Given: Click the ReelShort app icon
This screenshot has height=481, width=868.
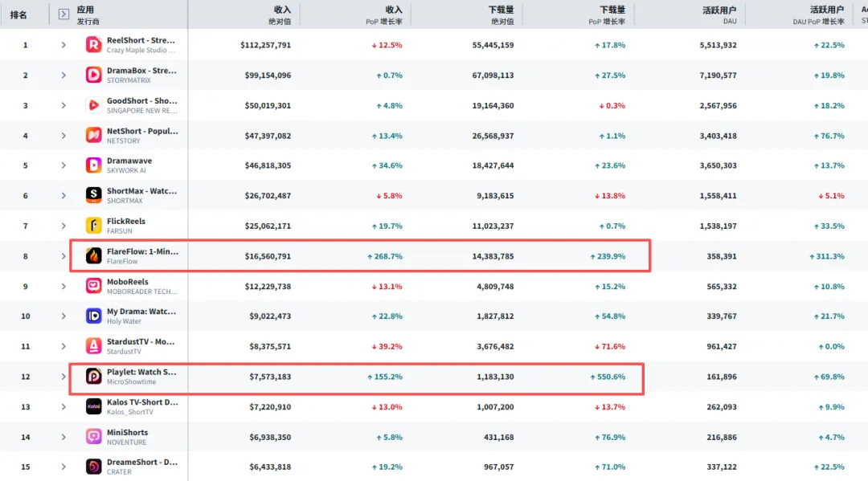Looking at the screenshot, I should tap(93, 45).
